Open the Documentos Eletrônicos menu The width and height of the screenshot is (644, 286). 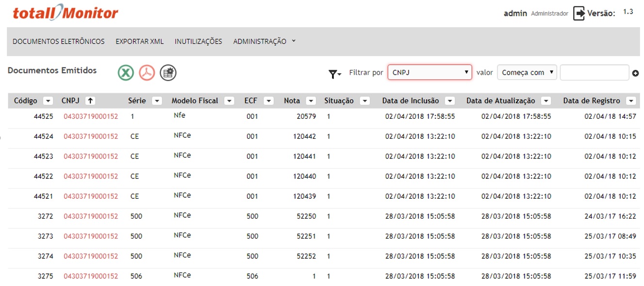tap(59, 41)
